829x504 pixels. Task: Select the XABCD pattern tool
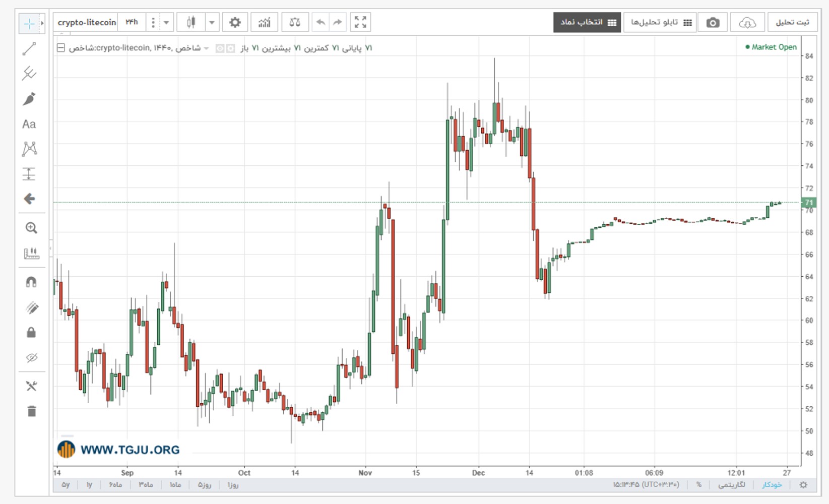29,149
